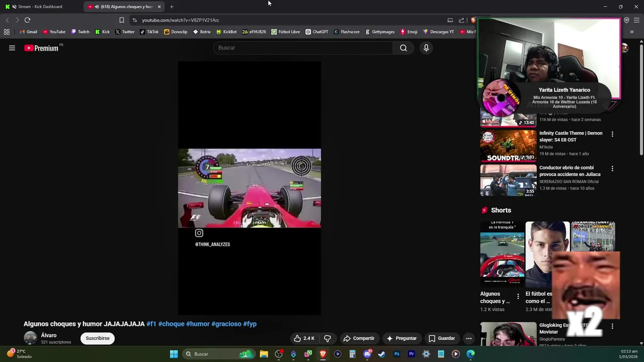The height and width of the screenshot is (362, 644).
Task: Focus the Buscar search field
Action: click(303, 48)
